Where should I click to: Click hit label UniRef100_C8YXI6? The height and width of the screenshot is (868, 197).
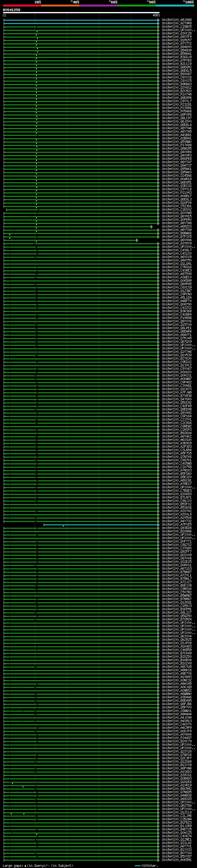(x=177, y=78)
